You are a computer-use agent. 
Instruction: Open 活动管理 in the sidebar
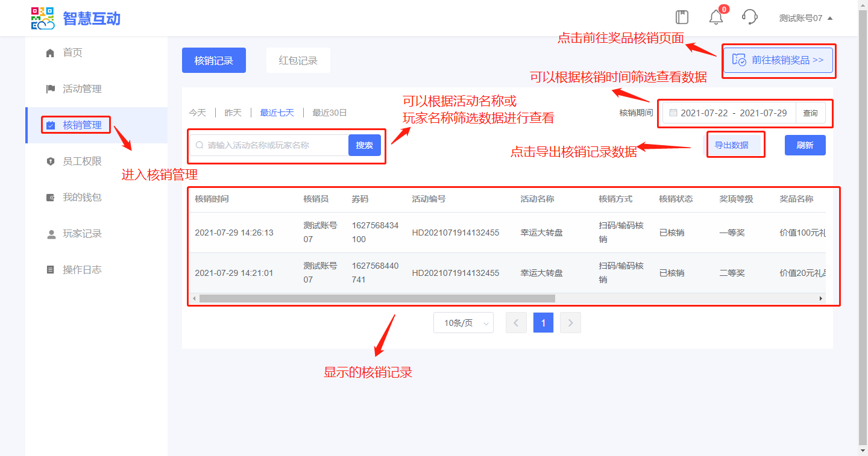point(82,89)
